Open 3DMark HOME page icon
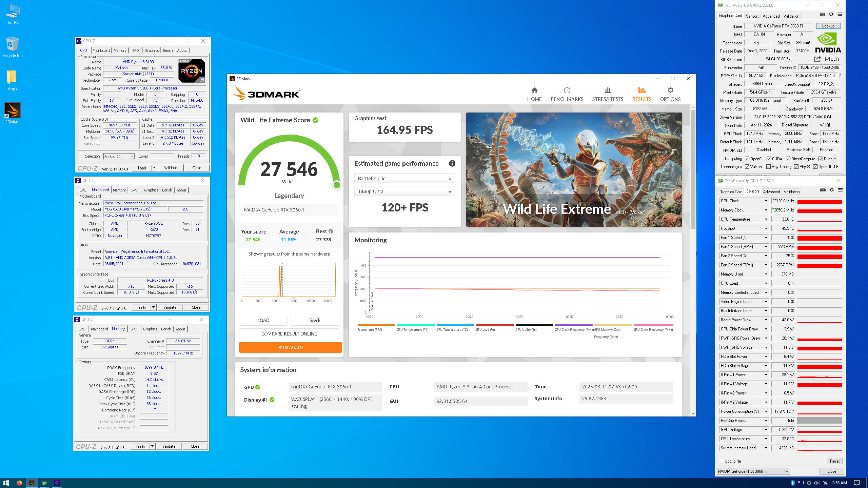The height and width of the screenshot is (488, 868). [x=534, y=90]
